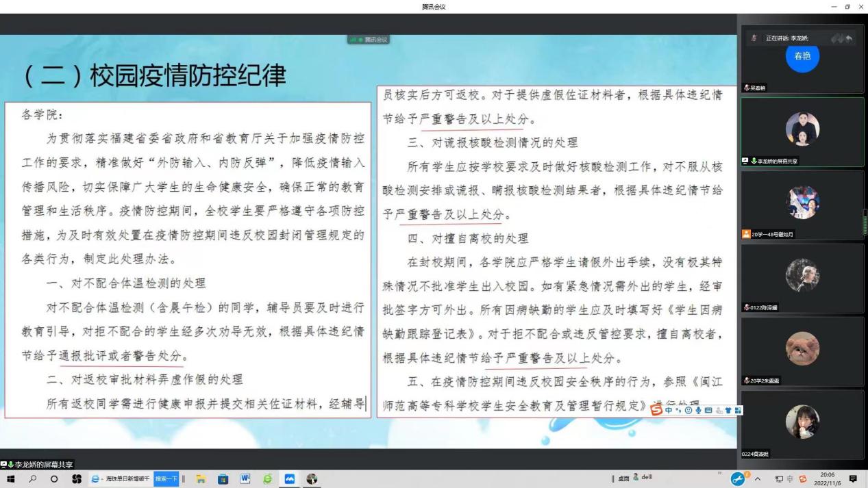This screenshot has width=868, height=488.
Task: Click the Tencent Meeting taskbar icon
Action: click(x=289, y=479)
